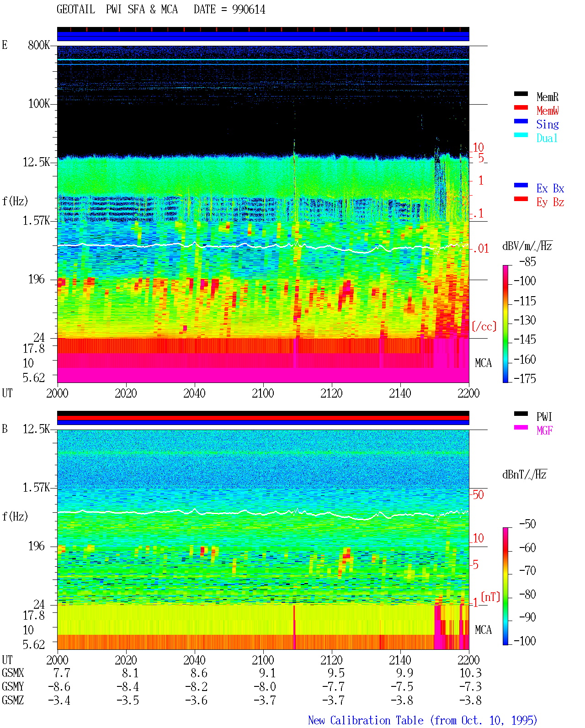Click the New Calibration Table note
The width and height of the screenshot is (585, 728).
point(423,721)
